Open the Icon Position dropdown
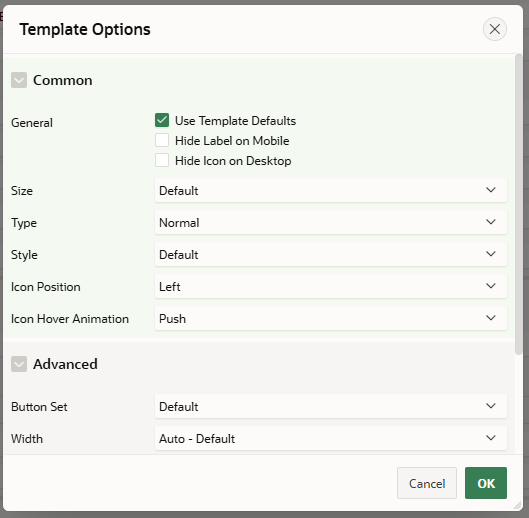Screen dimensions: 529x518 coord(331,287)
